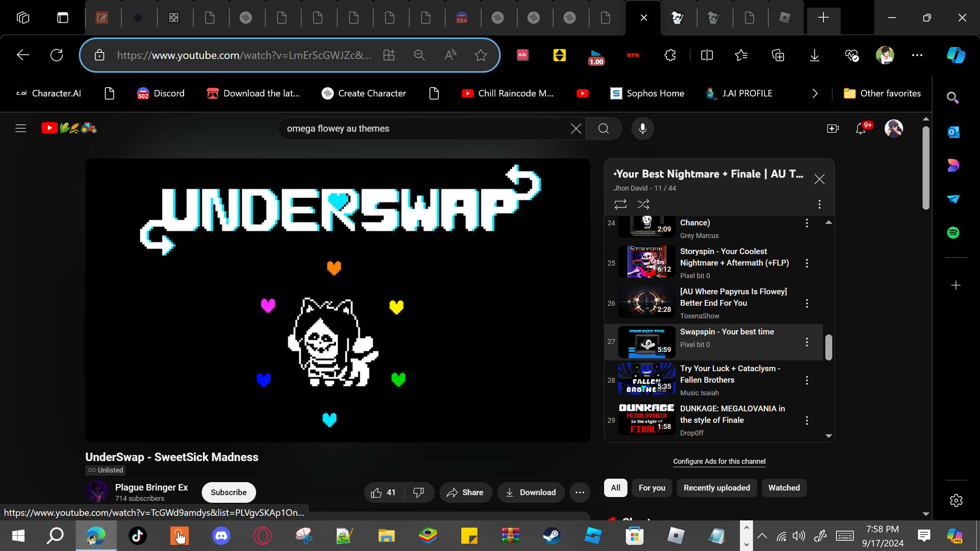Image resolution: width=980 pixels, height=551 pixels.
Task: Subscribe to Plague Bringer Ex
Action: [229, 492]
